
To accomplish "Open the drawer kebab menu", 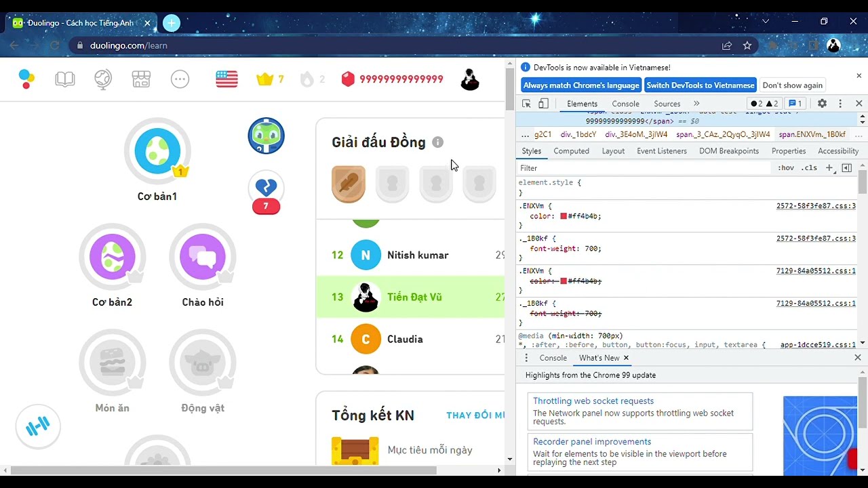I will 526,358.
